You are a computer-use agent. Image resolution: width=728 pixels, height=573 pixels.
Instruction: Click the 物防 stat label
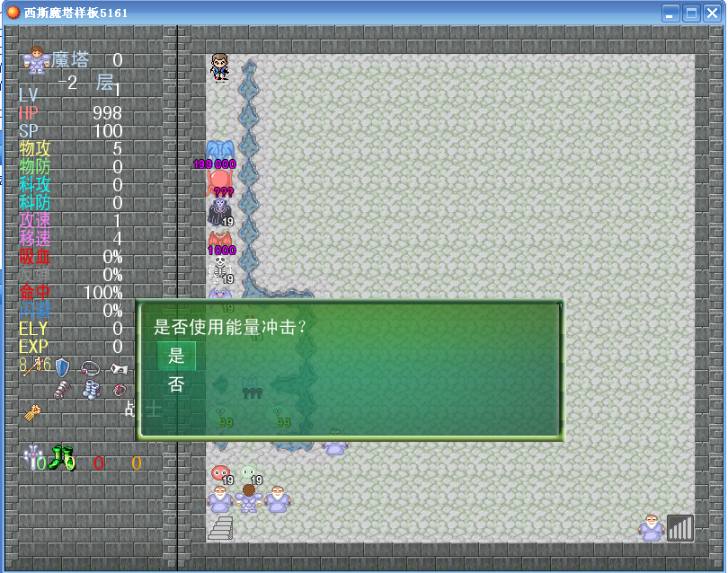pyautogui.click(x=35, y=166)
